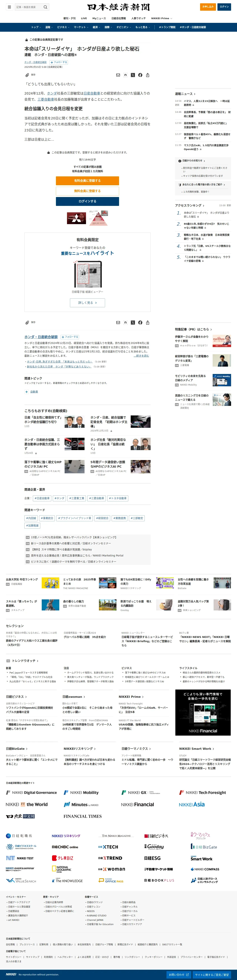Share on X icon beneath the article date
This screenshot has width=237, height=980.
pos(133,75)
